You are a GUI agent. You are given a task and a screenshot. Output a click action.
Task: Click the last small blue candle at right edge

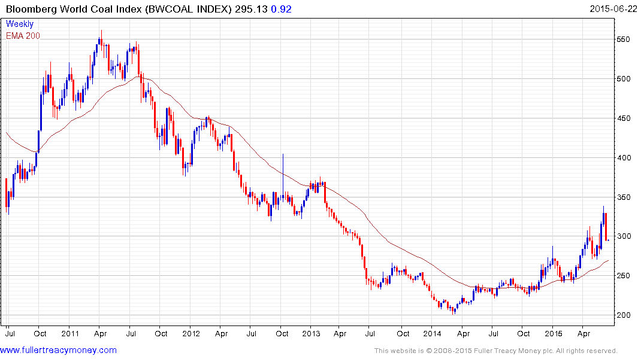[x=608, y=241]
